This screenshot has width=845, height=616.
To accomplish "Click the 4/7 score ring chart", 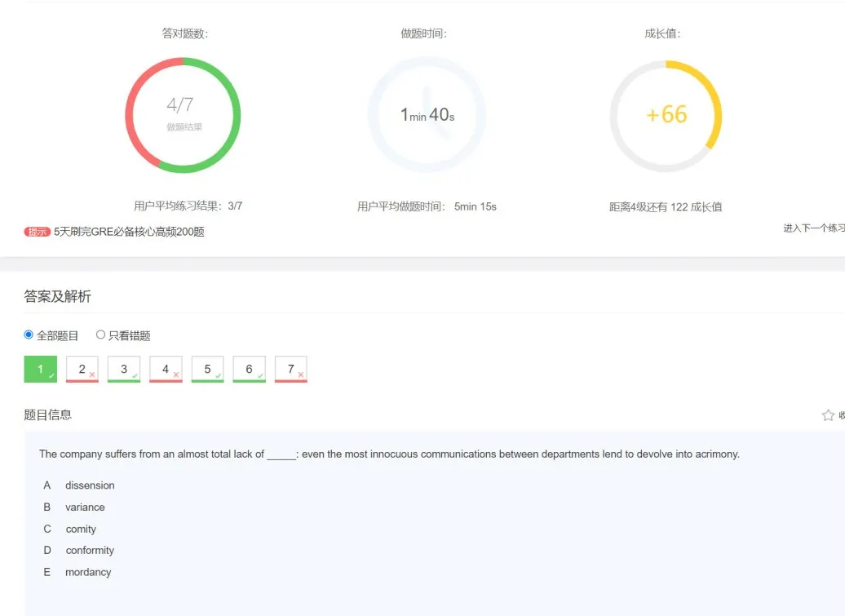I will click(183, 114).
